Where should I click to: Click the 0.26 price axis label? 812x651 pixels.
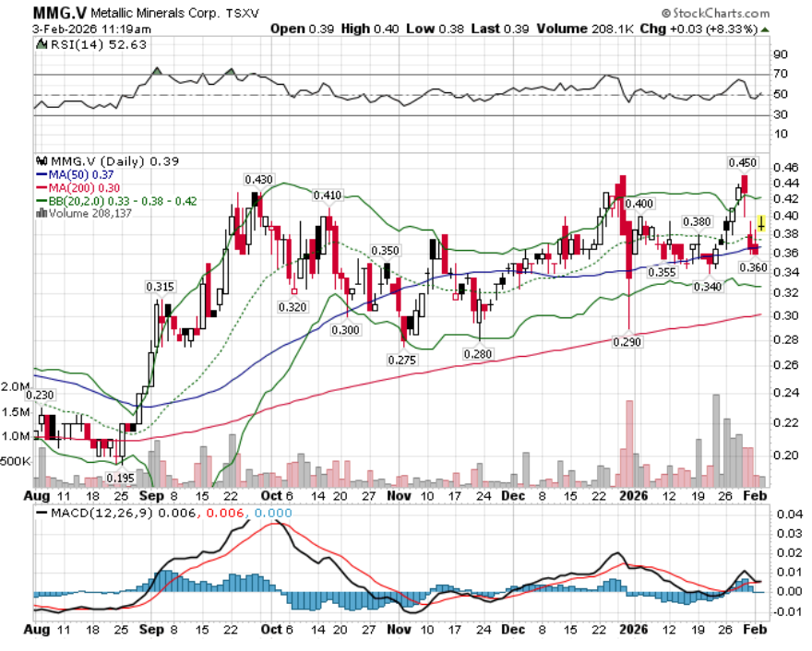tap(786, 365)
